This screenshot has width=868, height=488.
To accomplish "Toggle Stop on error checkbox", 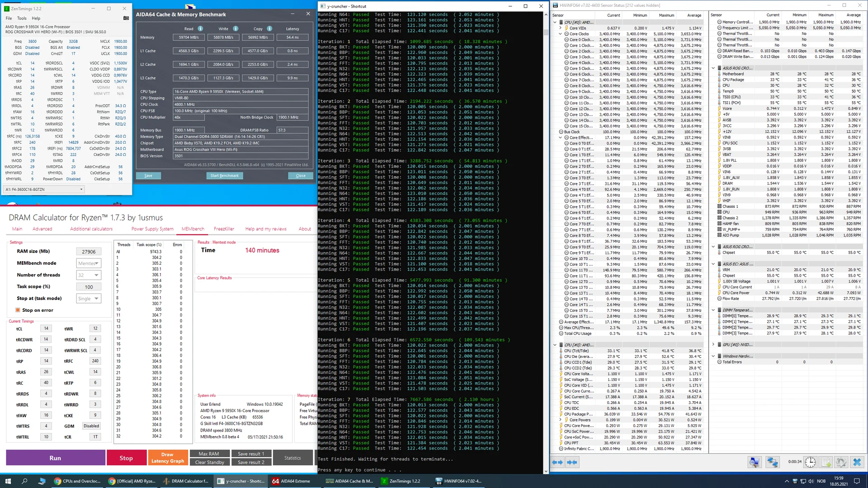I will (x=18, y=310).
